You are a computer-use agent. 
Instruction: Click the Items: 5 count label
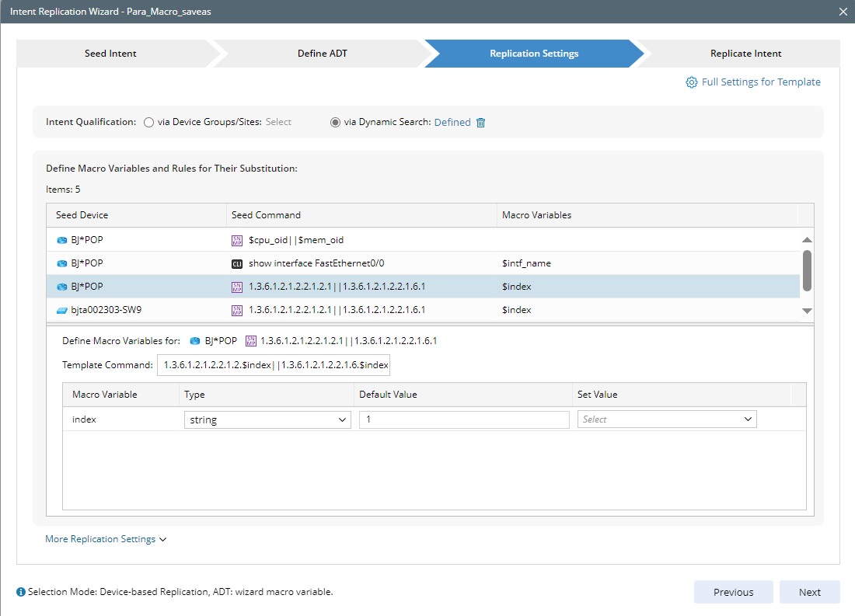point(63,190)
